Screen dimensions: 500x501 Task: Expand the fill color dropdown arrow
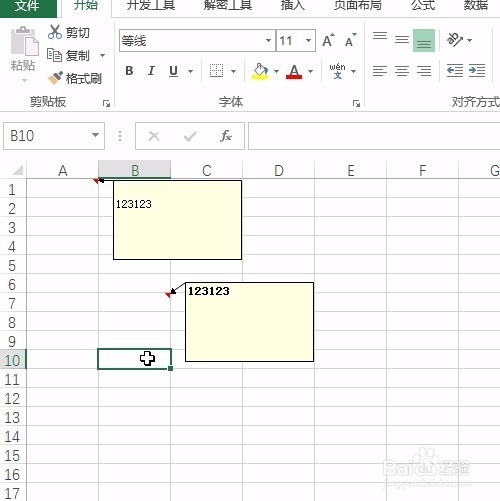pyautogui.click(x=276, y=71)
